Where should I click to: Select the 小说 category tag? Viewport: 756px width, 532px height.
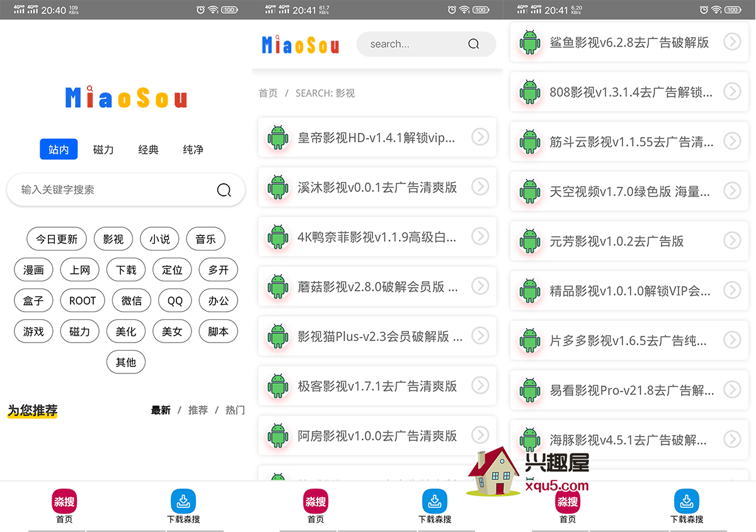click(160, 239)
